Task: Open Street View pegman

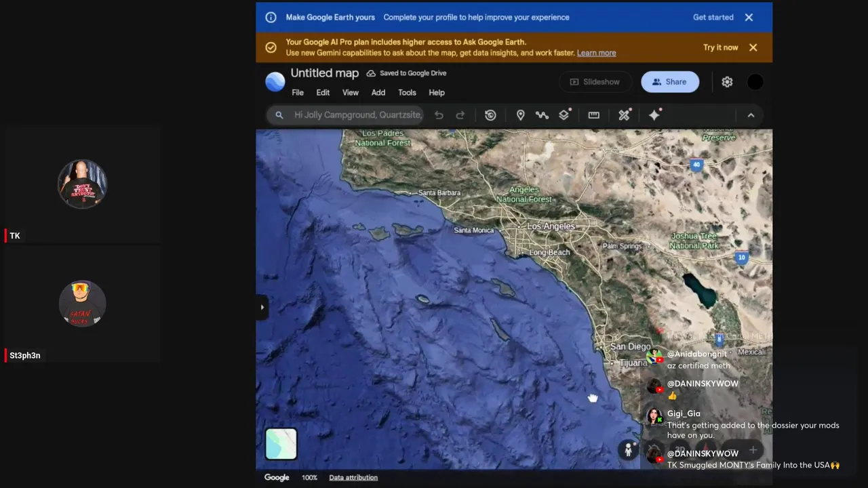Action: click(629, 449)
